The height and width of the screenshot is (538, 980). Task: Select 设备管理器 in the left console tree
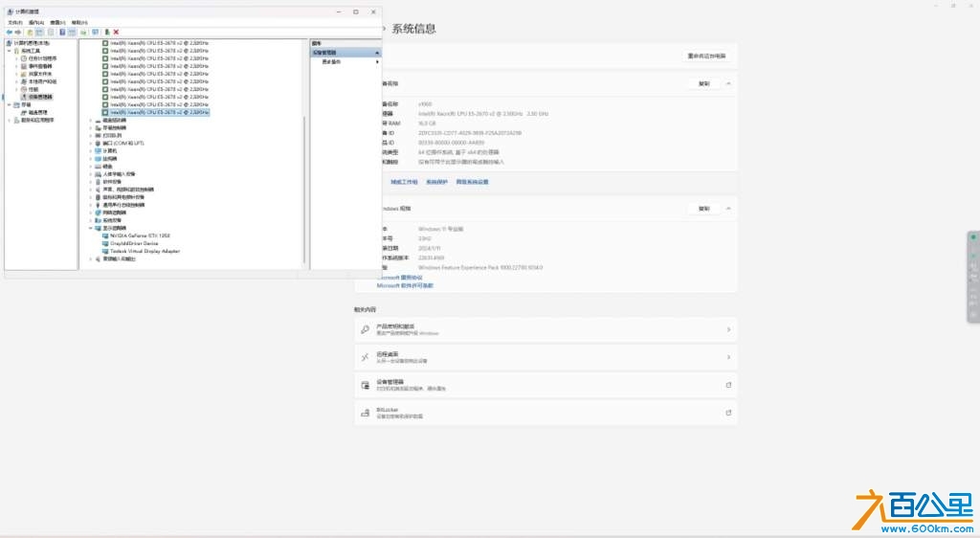(x=40, y=97)
